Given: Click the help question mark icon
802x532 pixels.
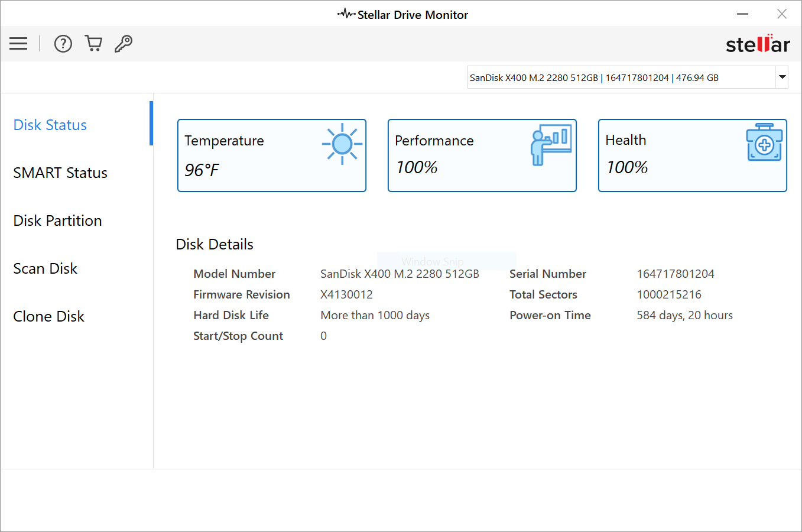Looking at the screenshot, I should click(x=63, y=43).
